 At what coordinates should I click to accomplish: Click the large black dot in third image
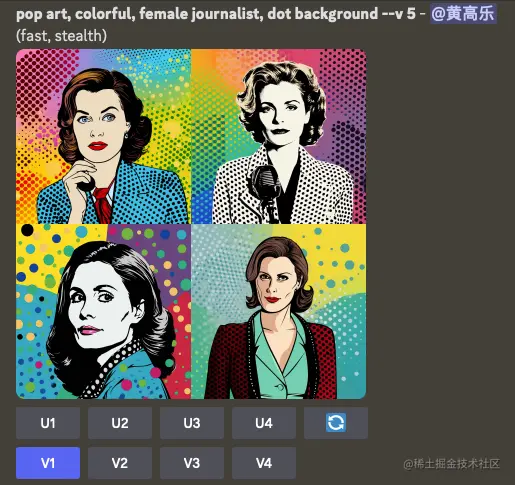(x=27, y=230)
